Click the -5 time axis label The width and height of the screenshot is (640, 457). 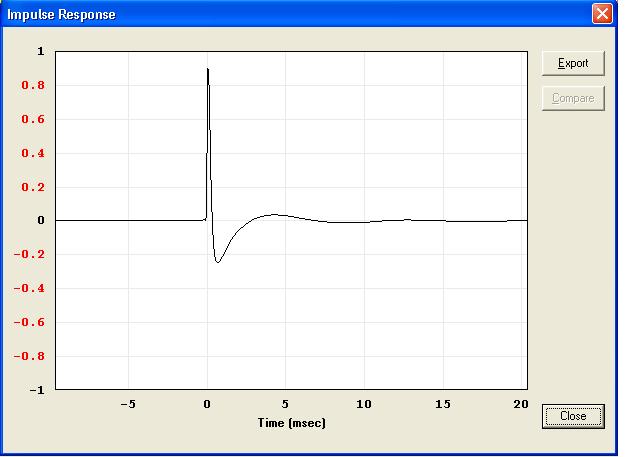pos(128,404)
